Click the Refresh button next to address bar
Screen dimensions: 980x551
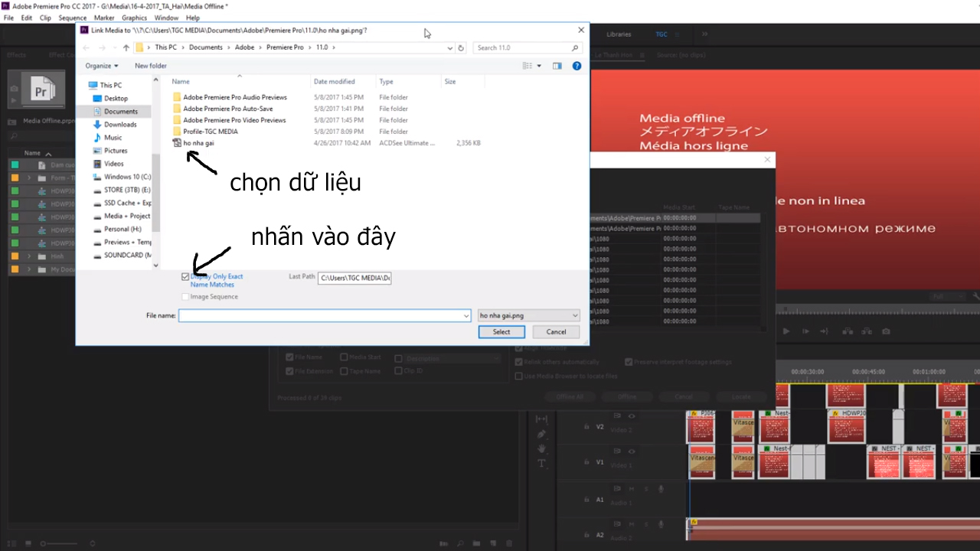(x=461, y=47)
